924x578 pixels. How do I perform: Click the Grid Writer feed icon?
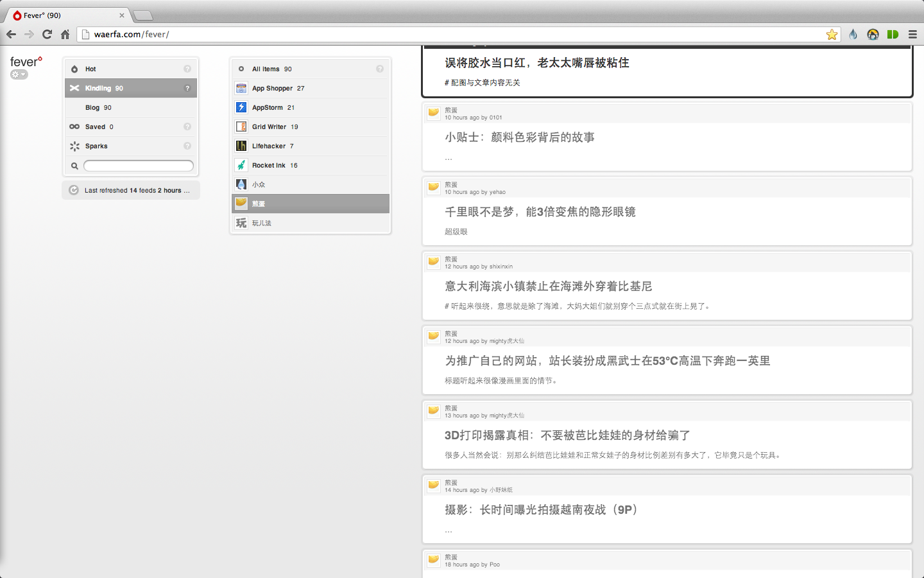tap(241, 127)
